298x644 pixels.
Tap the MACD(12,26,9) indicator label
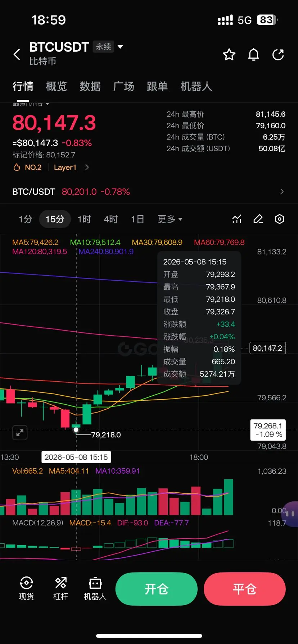coord(38,523)
